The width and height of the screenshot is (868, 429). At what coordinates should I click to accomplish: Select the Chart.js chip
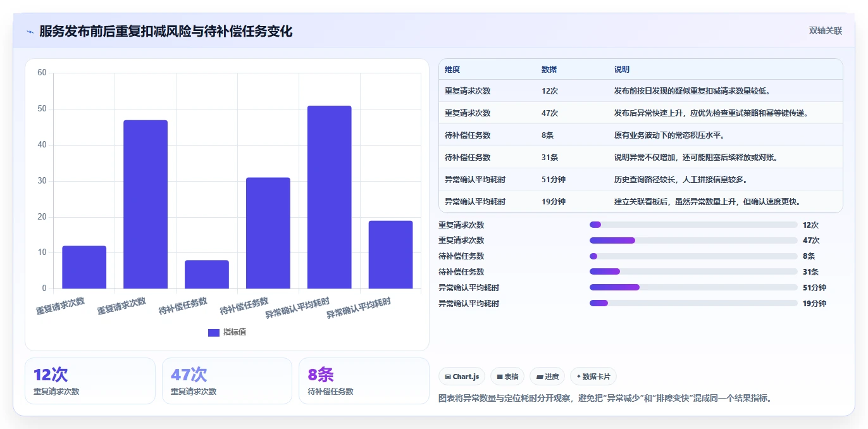462,376
